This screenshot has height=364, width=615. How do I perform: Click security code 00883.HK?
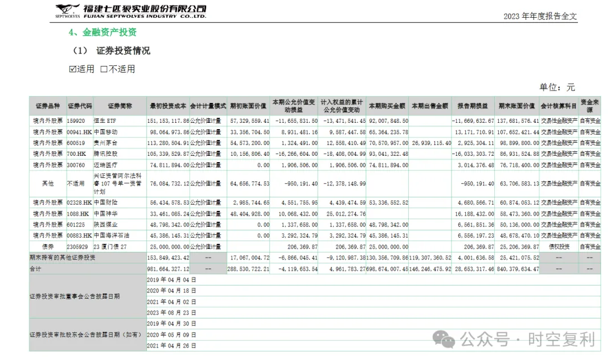(79, 235)
